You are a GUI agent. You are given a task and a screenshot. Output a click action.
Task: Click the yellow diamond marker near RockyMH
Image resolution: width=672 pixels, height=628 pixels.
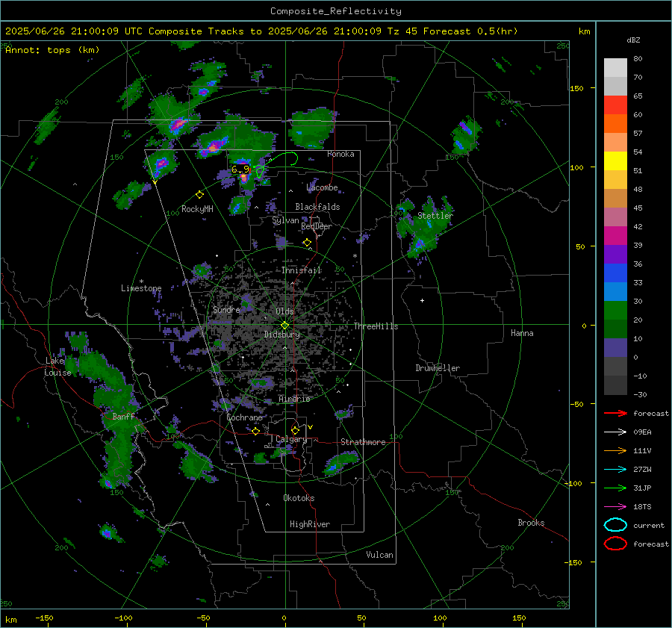[x=199, y=195]
